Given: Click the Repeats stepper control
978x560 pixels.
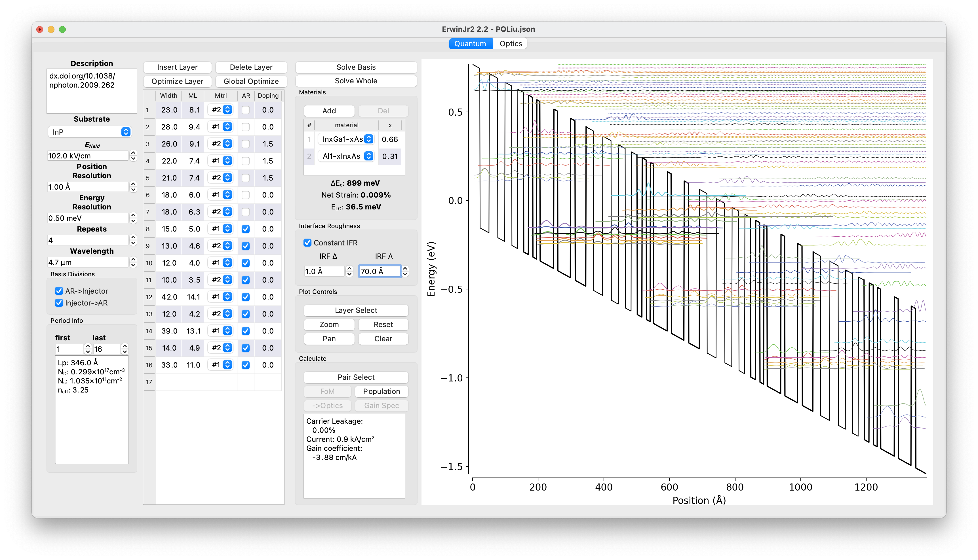Looking at the screenshot, I should [133, 240].
